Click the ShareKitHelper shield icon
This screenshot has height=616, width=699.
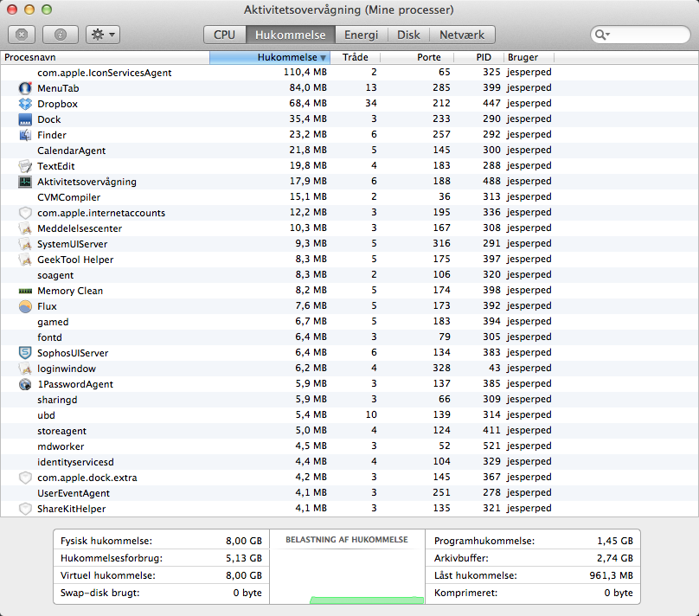(x=25, y=509)
